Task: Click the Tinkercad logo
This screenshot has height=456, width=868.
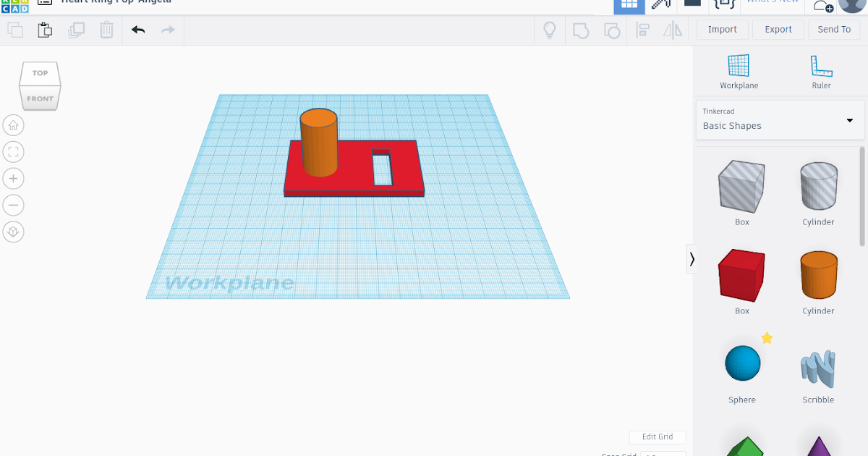Action: (x=14, y=6)
